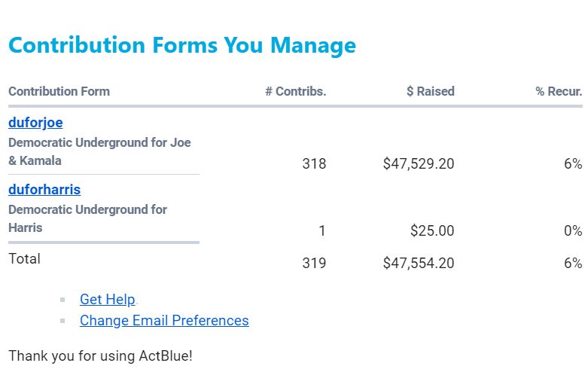Click Democratic Underground for Joe & Kamala text
The image size is (588, 369).
click(99, 151)
